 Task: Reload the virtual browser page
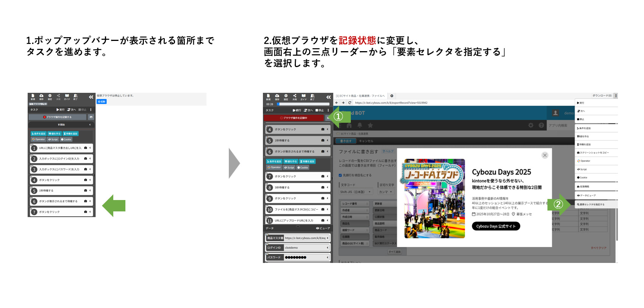click(x=350, y=103)
